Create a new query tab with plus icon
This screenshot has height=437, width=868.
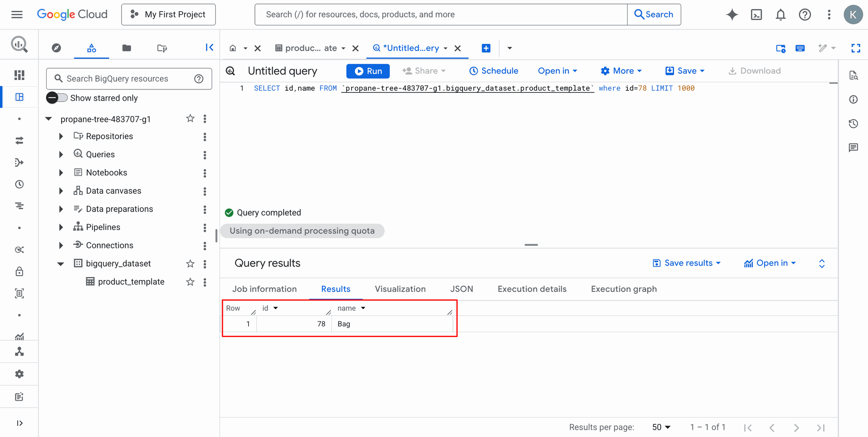(486, 48)
